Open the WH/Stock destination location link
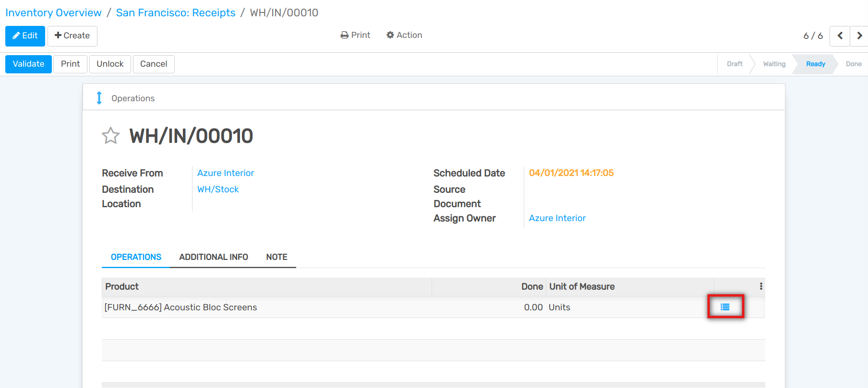 click(x=218, y=189)
